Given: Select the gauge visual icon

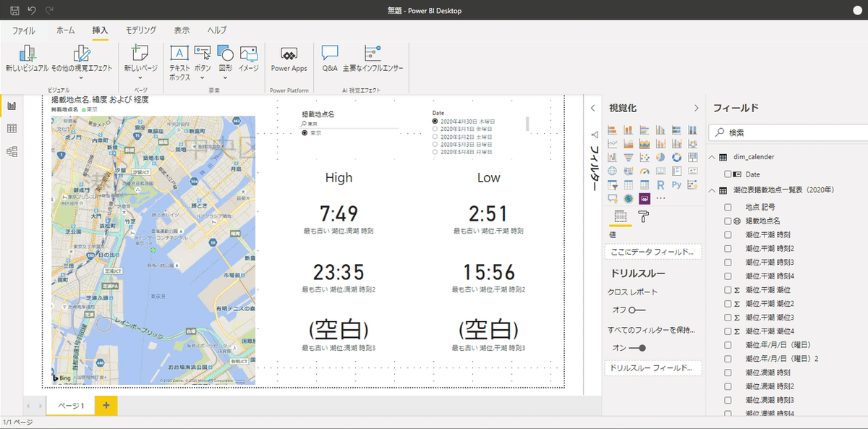Looking at the screenshot, I should 644,171.
